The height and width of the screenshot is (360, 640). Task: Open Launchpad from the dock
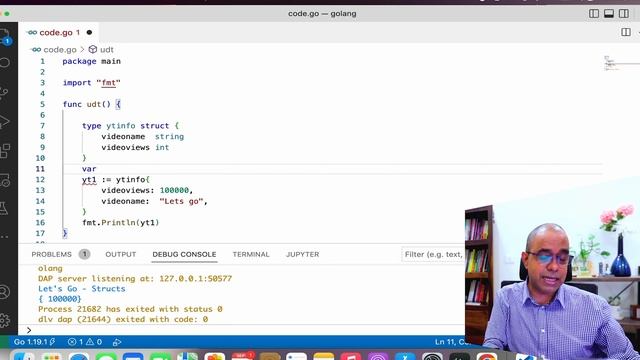pyautogui.click(x=51, y=356)
